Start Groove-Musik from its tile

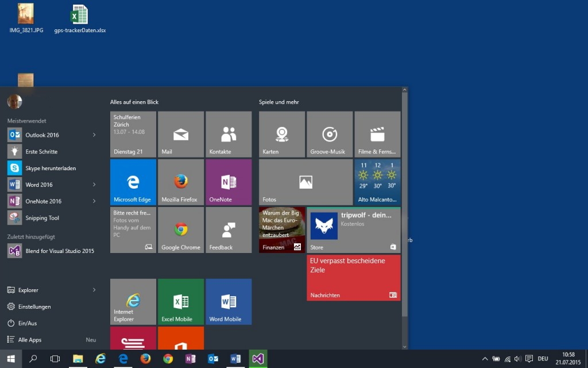(x=329, y=133)
